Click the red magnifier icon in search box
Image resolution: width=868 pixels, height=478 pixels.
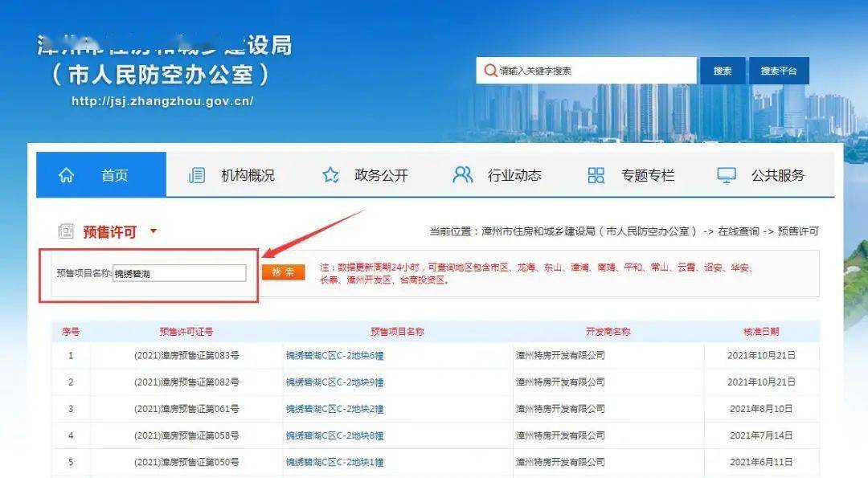coord(490,70)
